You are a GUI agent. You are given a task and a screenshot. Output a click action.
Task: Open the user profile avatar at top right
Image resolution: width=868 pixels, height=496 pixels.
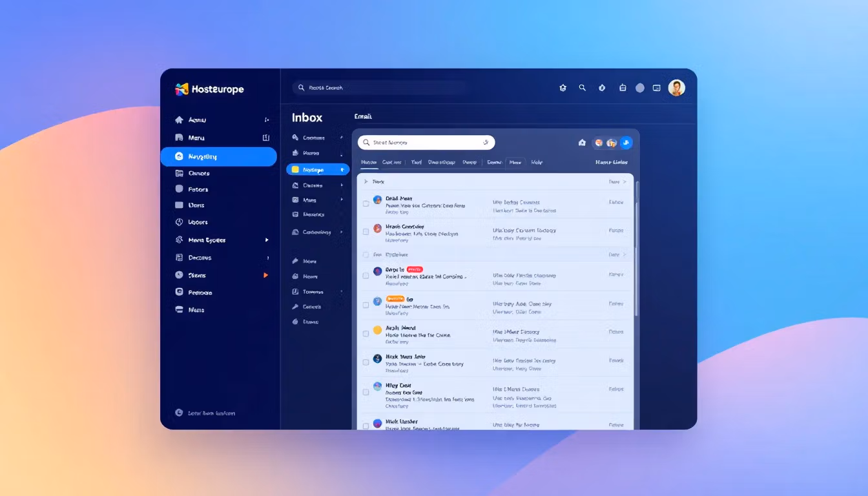[676, 88]
